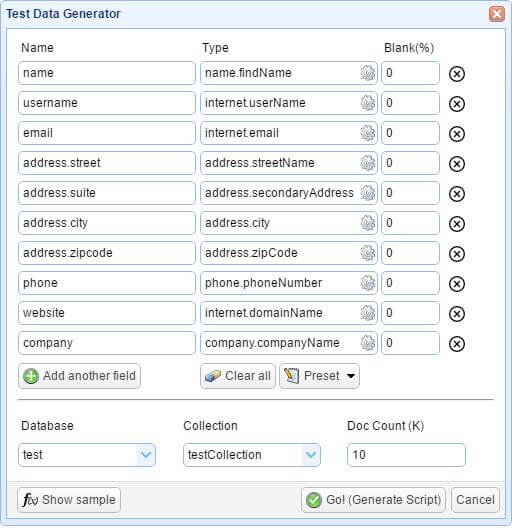Click the address.zipcode Name input
This screenshot has height=528, width=512.
[107, 253]
